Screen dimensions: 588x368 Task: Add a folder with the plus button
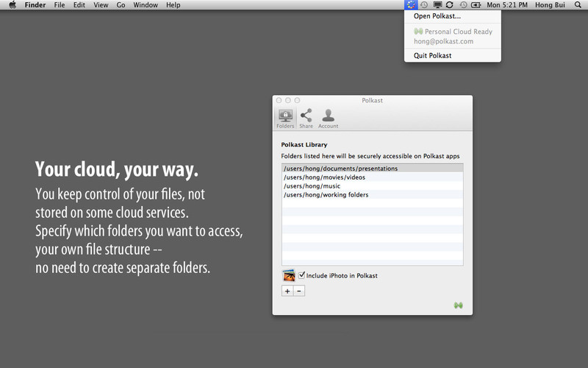tap(287, 291)
